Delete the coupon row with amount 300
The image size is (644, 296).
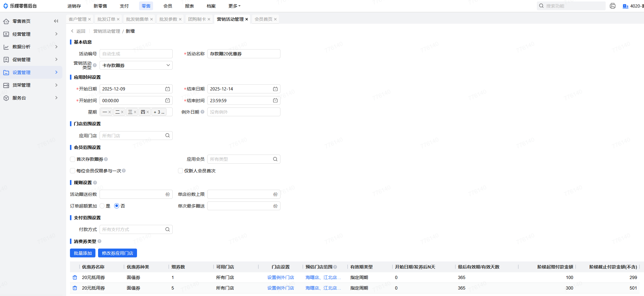(75, 288)
